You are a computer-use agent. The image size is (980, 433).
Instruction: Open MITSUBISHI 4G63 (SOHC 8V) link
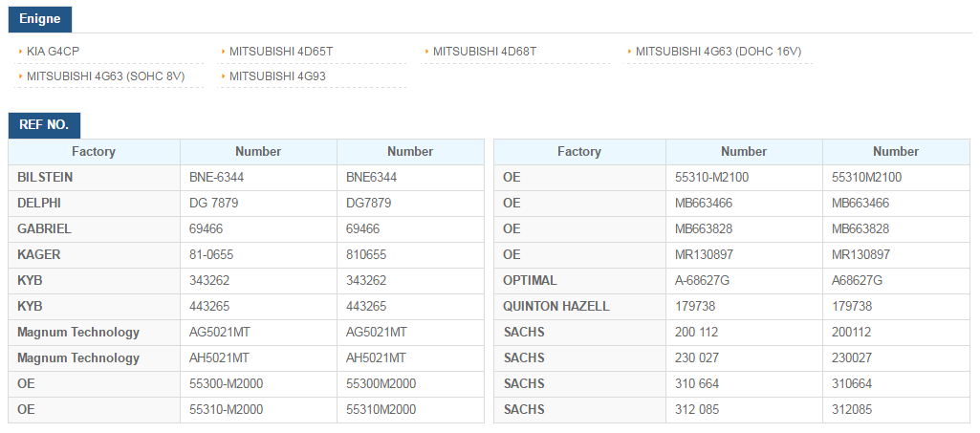pyautogui.click(x=105, y=76)
